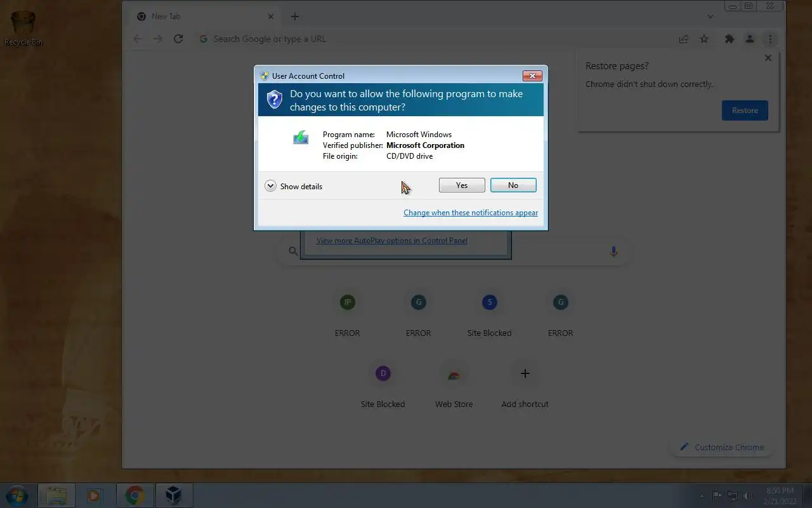Screen dimensions: 812x508
Task: Open Windows Explorer from taskbar
Action: 56,495
